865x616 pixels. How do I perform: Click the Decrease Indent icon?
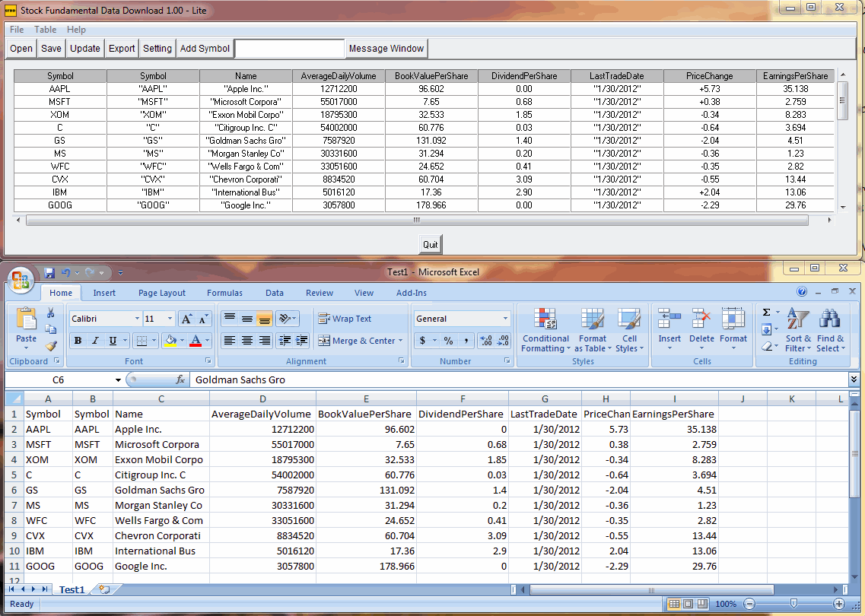pyautogui.click(x=285, y=341)
